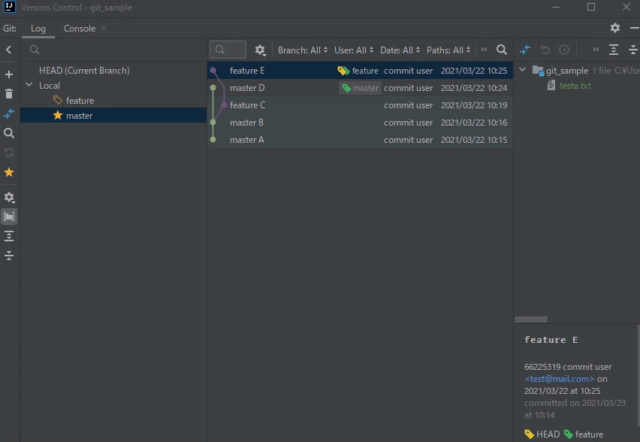Click the Collapse All icon in the left sidebar
The width and height of the screenshot is (640, 442).
tap(9, 255)
